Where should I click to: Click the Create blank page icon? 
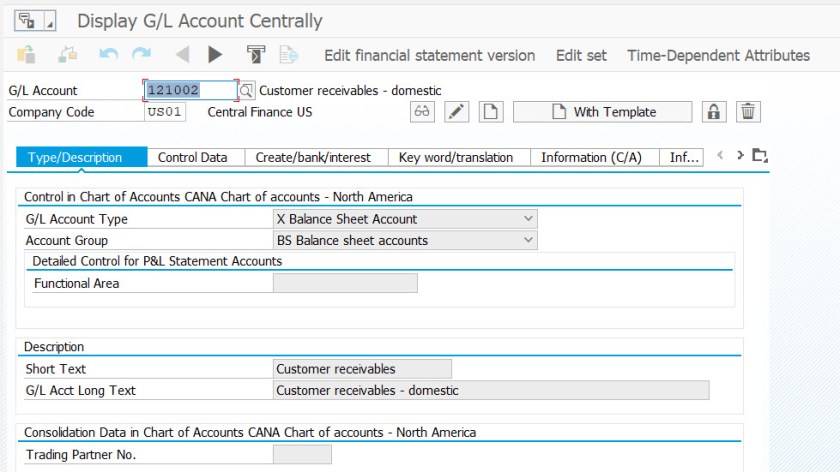[x=489, y=112]
